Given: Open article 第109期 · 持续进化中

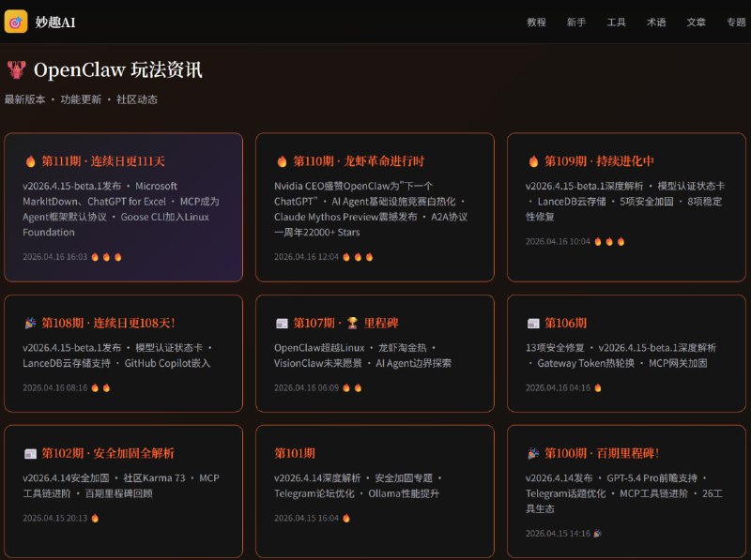Looking at the screenshot, I should coord(599,161).
